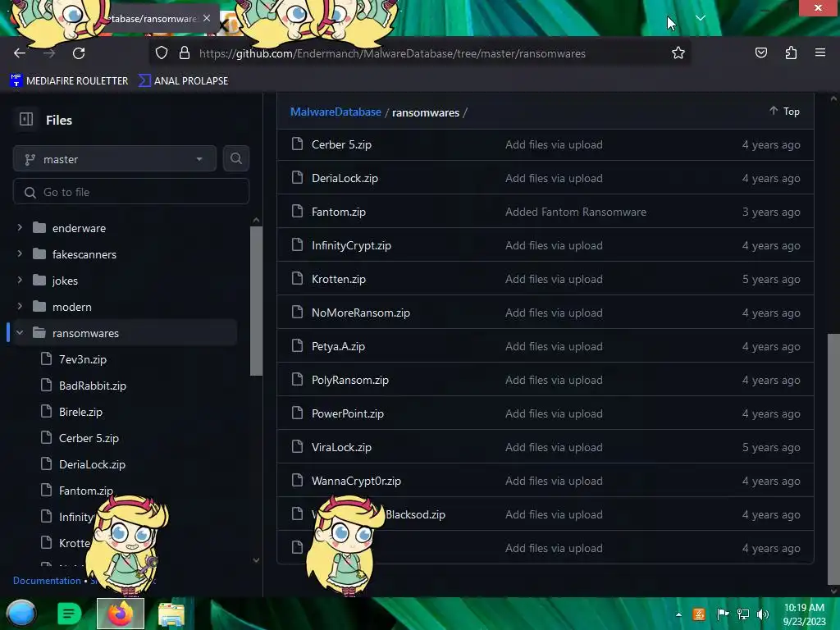The width and height of the screenshot is (840, 630).
Task: Open the green notes app in taskbar
Action: click(x=69, y=614)
